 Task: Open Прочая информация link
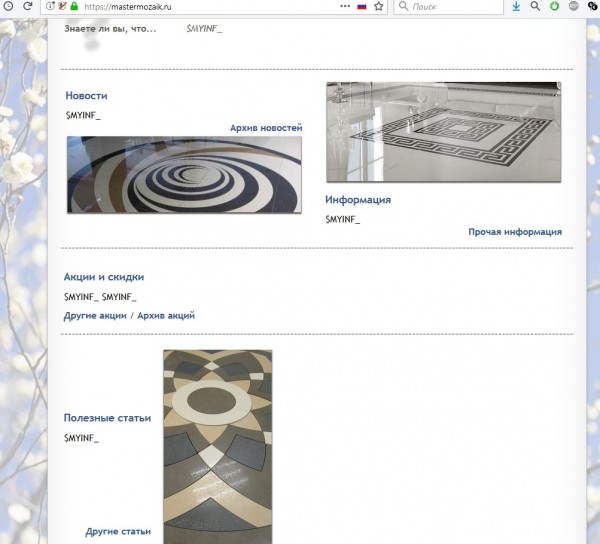(x=515, y=232)
